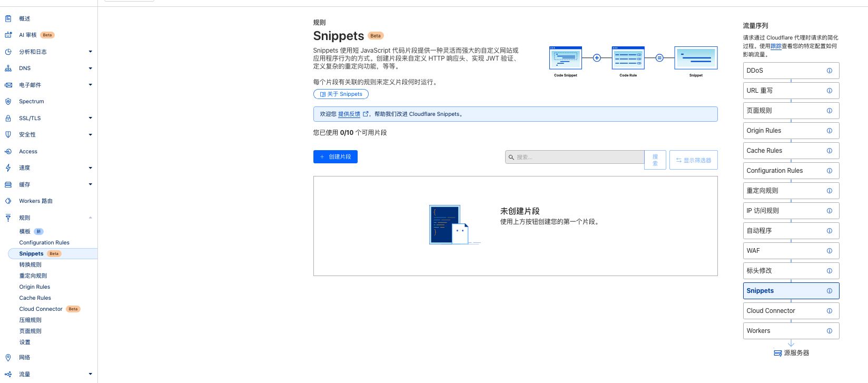Image resolution: width=868 pixels, height=383 pixels.
Task: Click the info icon on WAF row
Action: 829,251
